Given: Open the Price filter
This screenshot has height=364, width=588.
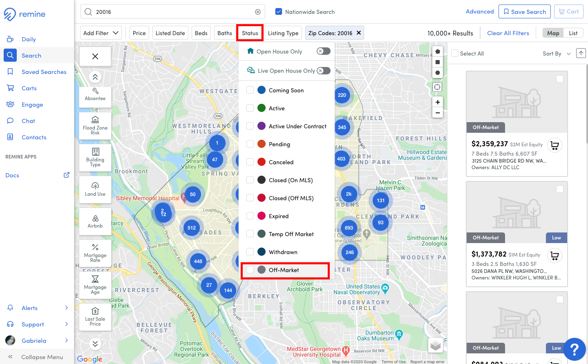Looking at the screenshot, I should [139, 33].
